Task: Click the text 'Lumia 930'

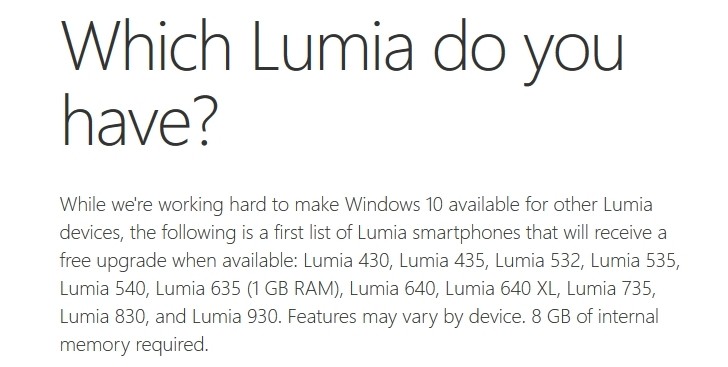Action: (x=234, y=317)
